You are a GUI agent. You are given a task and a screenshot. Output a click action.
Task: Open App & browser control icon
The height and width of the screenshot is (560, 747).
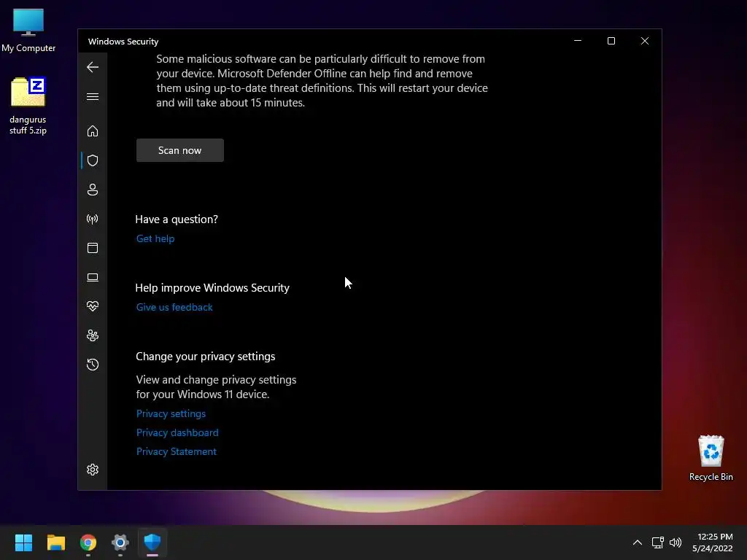click(93, 248)
